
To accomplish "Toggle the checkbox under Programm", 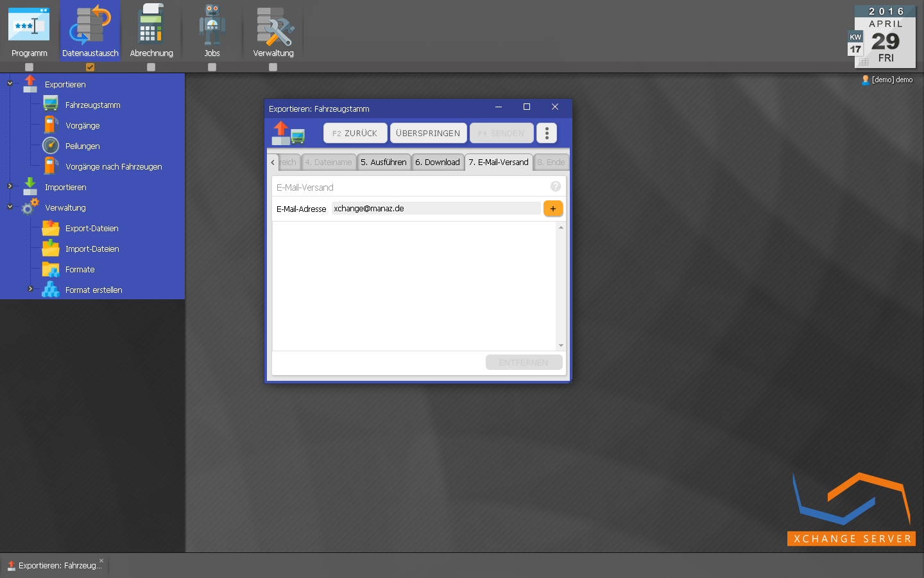I will (x=29, y=67).
